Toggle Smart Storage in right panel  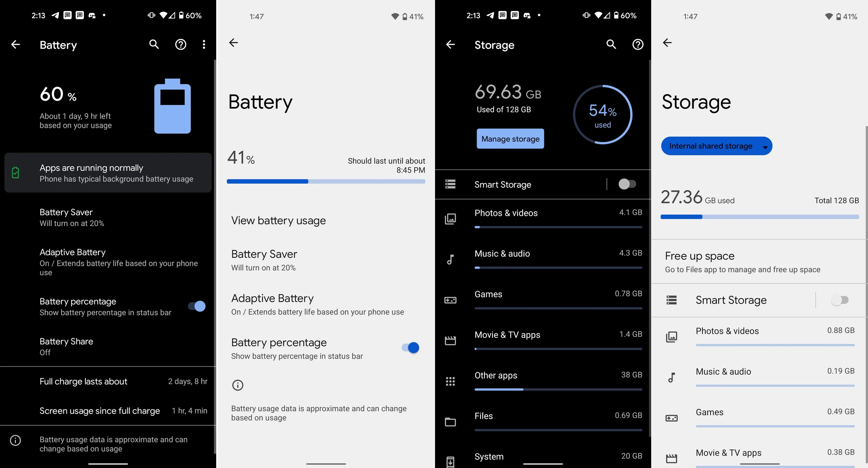[840, 300]
